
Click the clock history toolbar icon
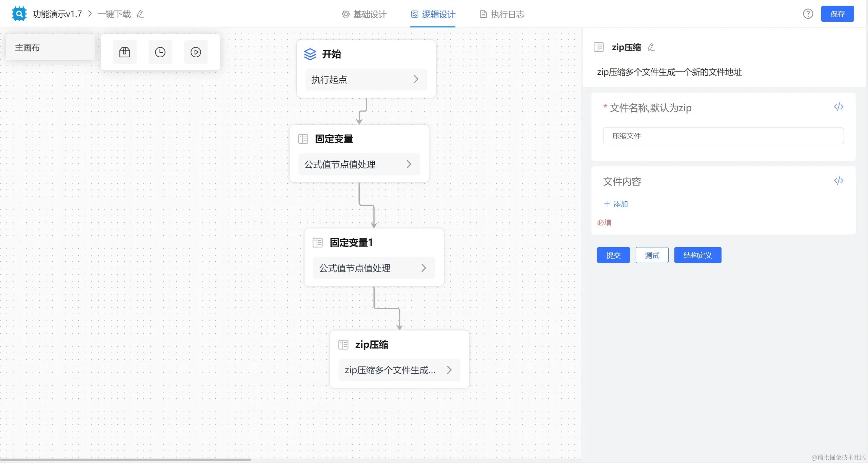point(160,52)
